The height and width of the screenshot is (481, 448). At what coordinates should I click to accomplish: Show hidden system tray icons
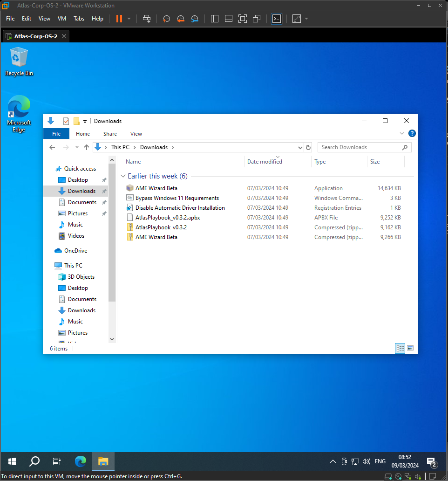(333, 461)
